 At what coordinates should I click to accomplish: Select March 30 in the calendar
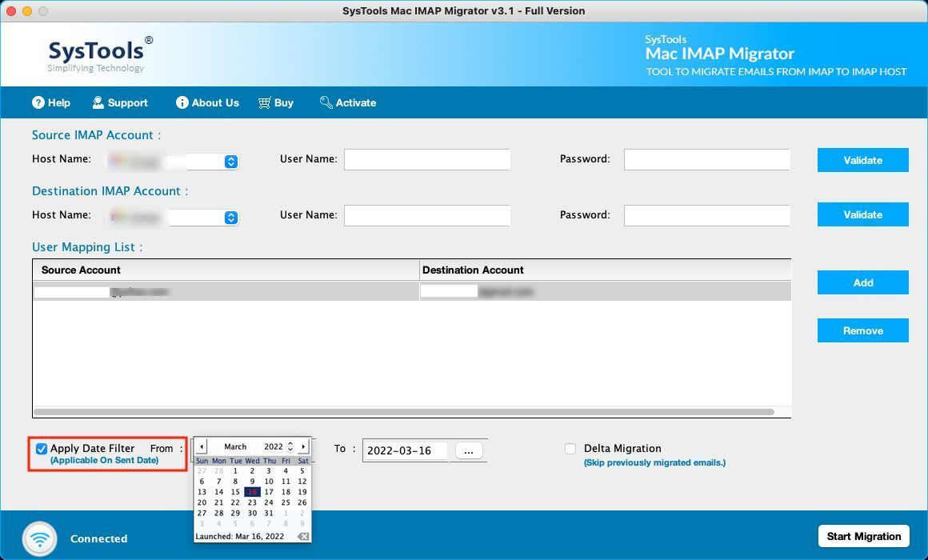click(252, 514)
